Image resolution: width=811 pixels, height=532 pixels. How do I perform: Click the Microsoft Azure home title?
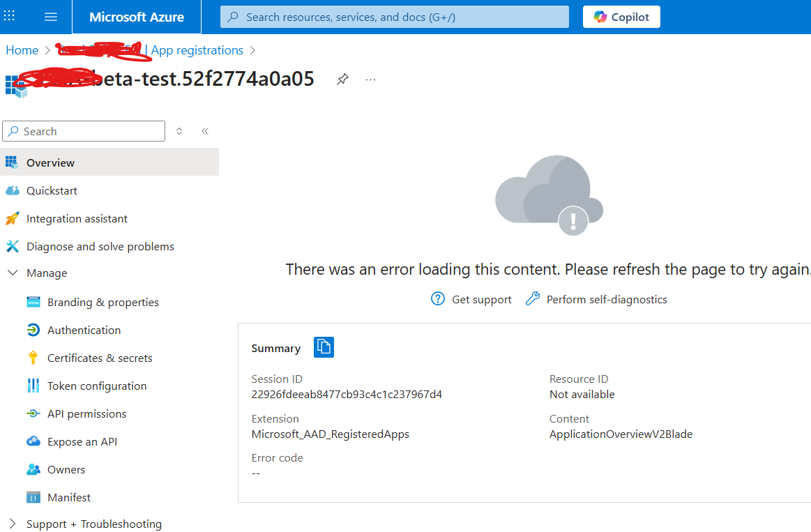pos(137,17)
